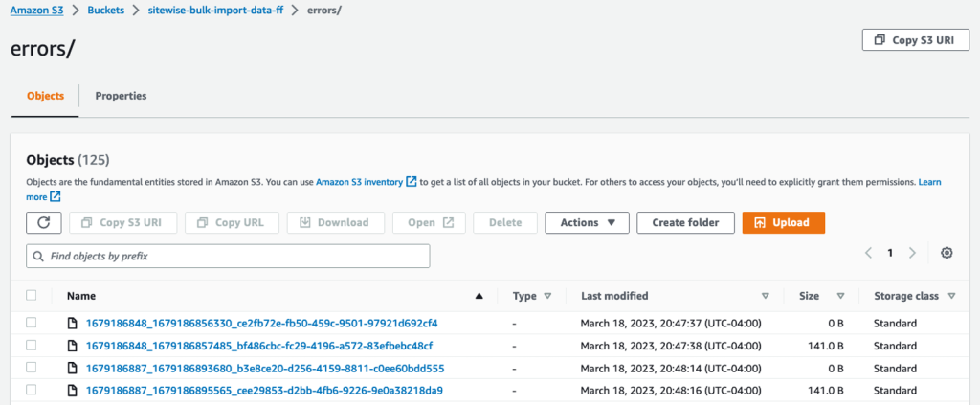The height and width of the screenshot is (405, 980).
Task: Open table preferences gear icon
Action: pyautogui.click(x=947, y=253)
